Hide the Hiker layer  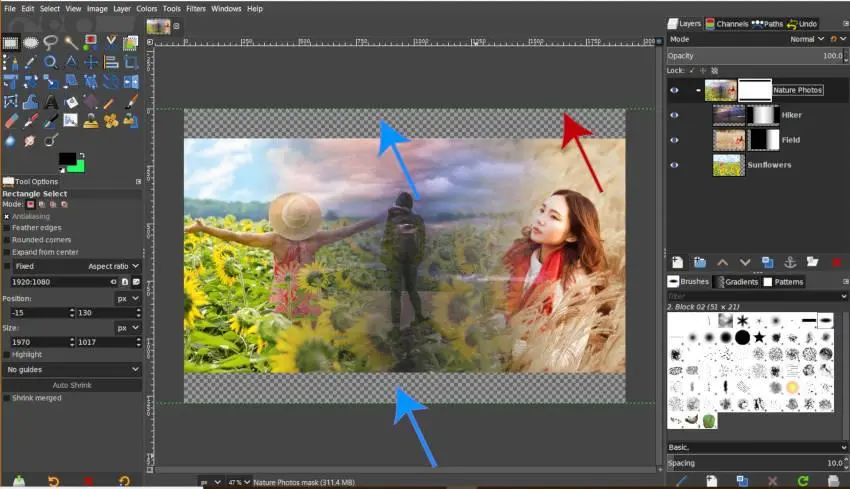674,115
